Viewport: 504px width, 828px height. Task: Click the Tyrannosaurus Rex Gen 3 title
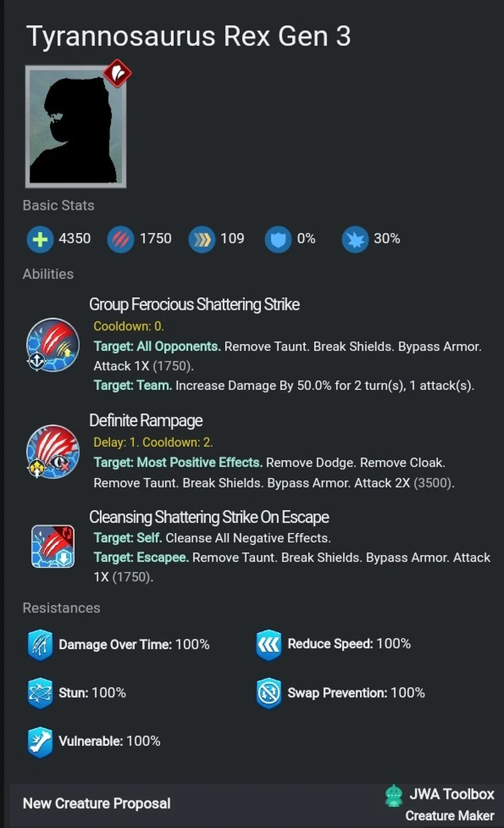coord(188,36)
